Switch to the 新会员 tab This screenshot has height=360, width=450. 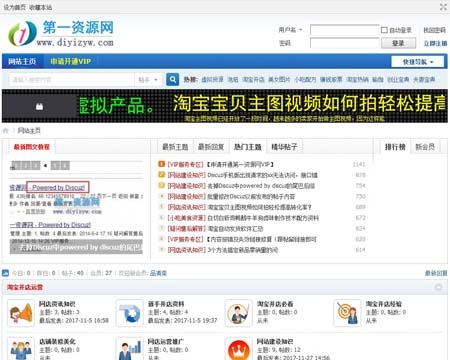click(425, 147)
